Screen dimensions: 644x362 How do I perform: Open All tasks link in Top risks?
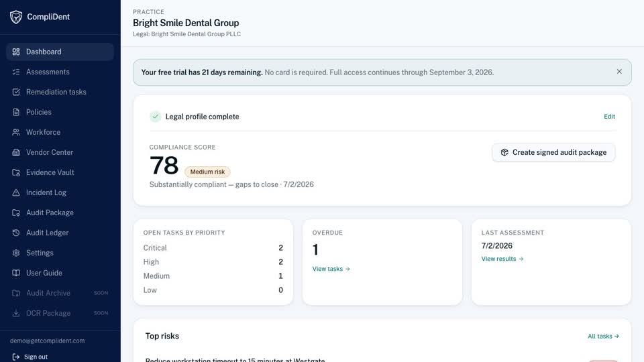[x=603, y=336]
